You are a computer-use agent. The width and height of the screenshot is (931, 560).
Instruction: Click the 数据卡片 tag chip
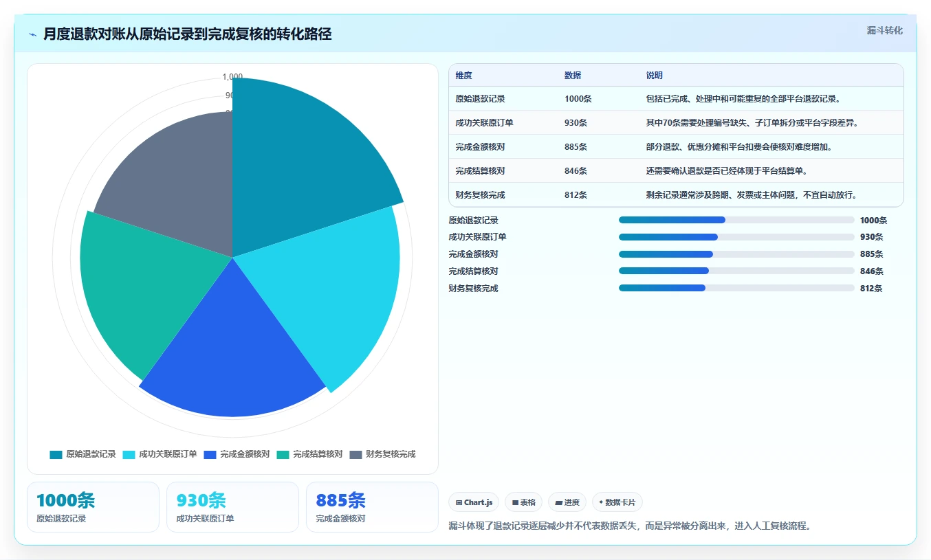pos(617,502)
